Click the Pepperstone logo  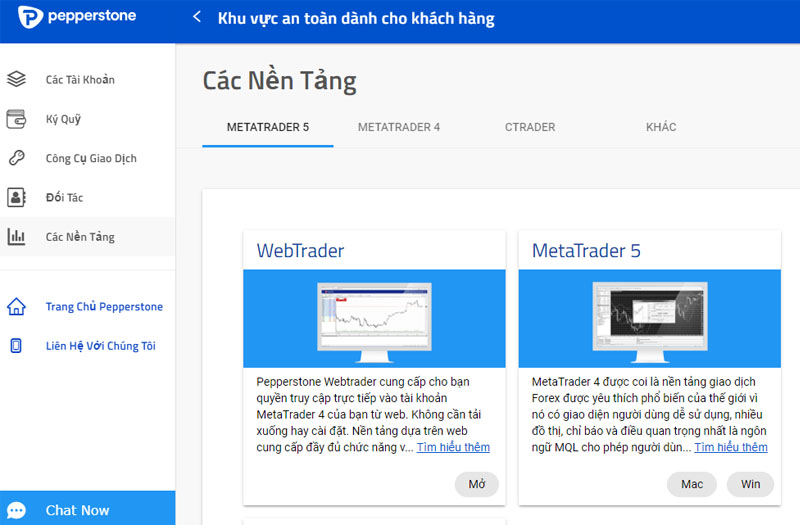[77, 16]
